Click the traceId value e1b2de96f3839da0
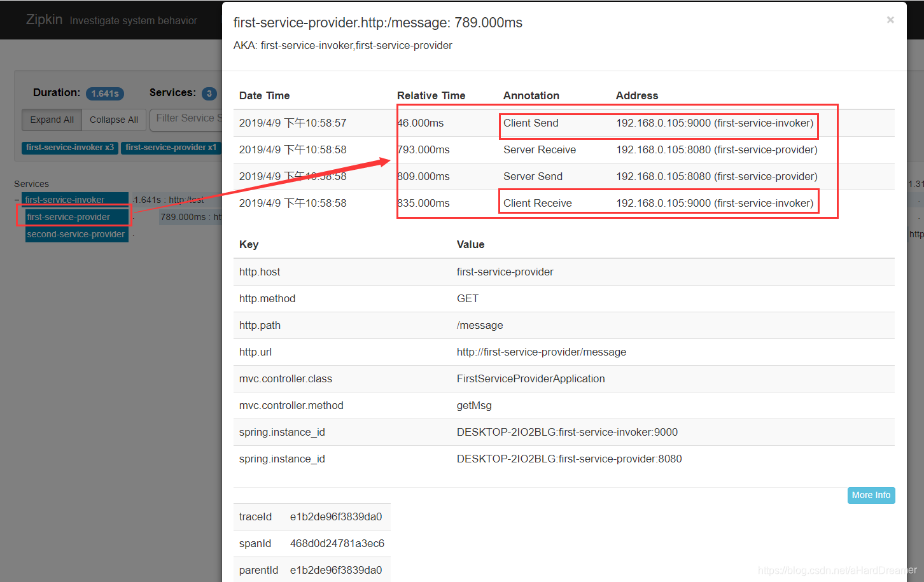The image size is (924, 582). (x=336, y=516)
